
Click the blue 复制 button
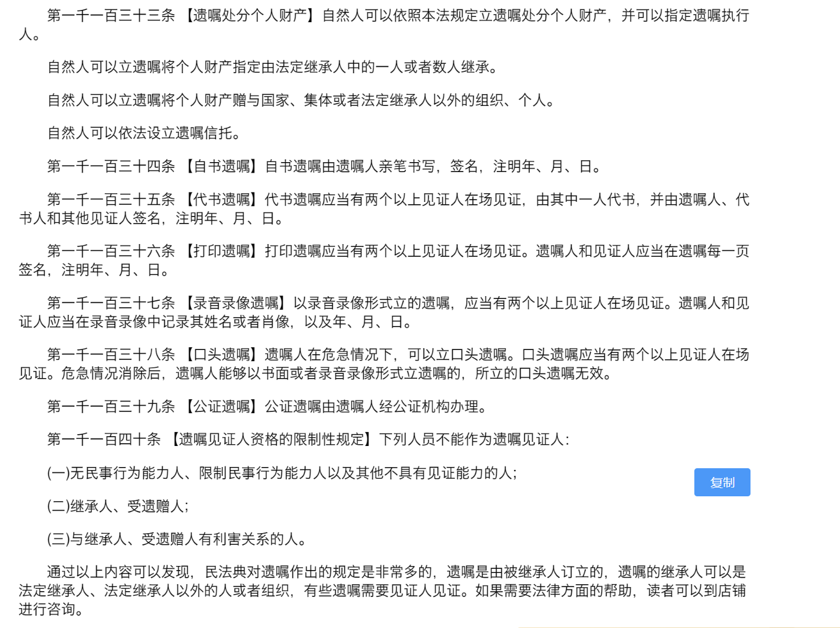pos(722,482)
